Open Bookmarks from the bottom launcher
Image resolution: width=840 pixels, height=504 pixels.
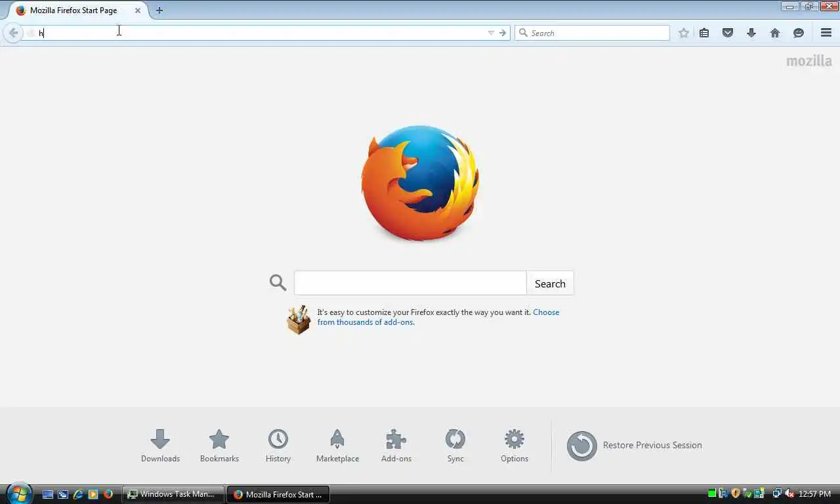point(219,446)
